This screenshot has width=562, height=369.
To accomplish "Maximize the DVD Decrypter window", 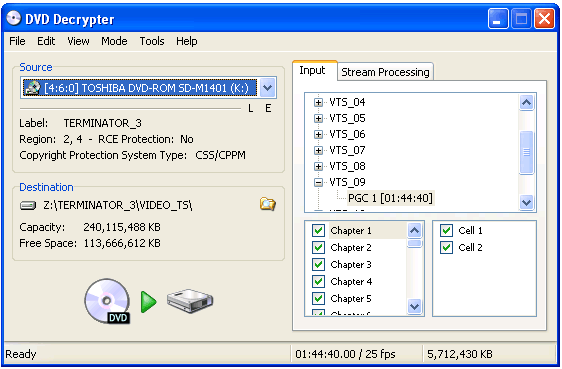I will point(521,19).
